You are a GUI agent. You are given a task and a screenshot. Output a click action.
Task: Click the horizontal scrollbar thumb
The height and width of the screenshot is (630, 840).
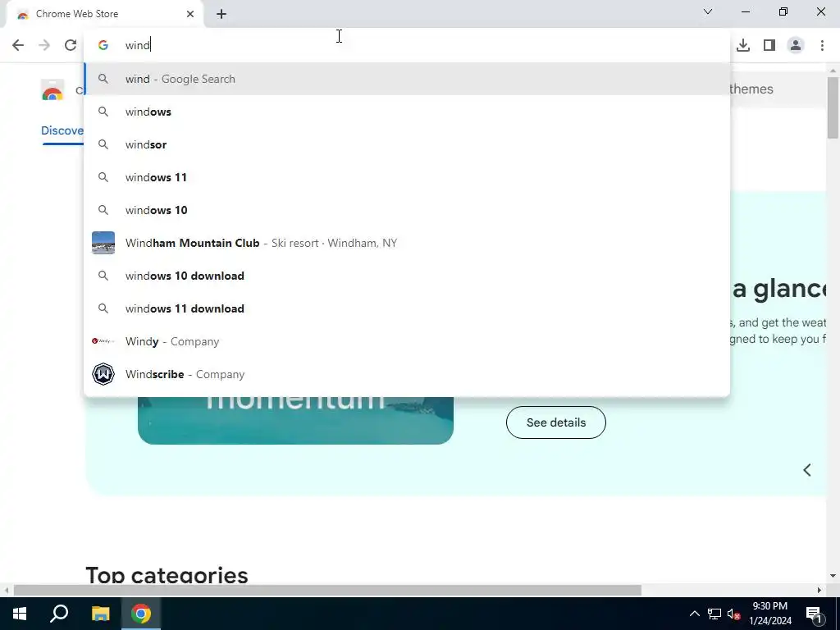pos(327,591)
